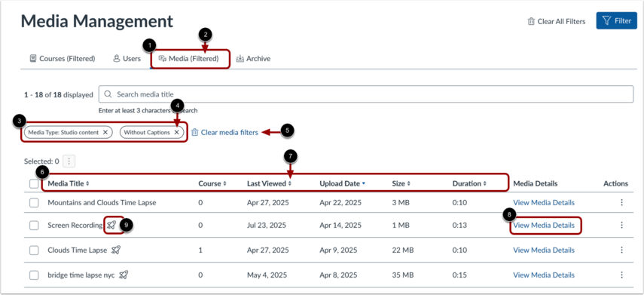Open actions menu for Screen Recording row
The height and width of the screenshot is (295, 644).
[622, 225]
